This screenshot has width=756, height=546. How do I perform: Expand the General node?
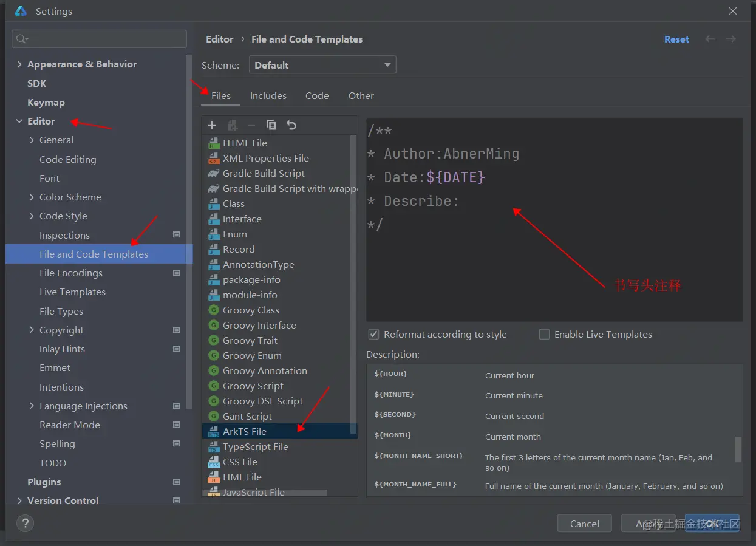coord(32,140)
